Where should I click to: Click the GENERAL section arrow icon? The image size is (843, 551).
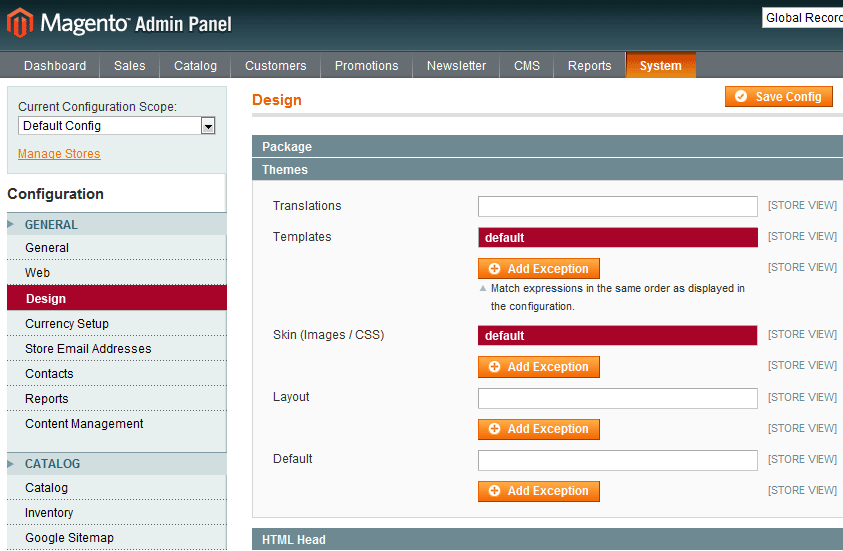pos(10,224)
